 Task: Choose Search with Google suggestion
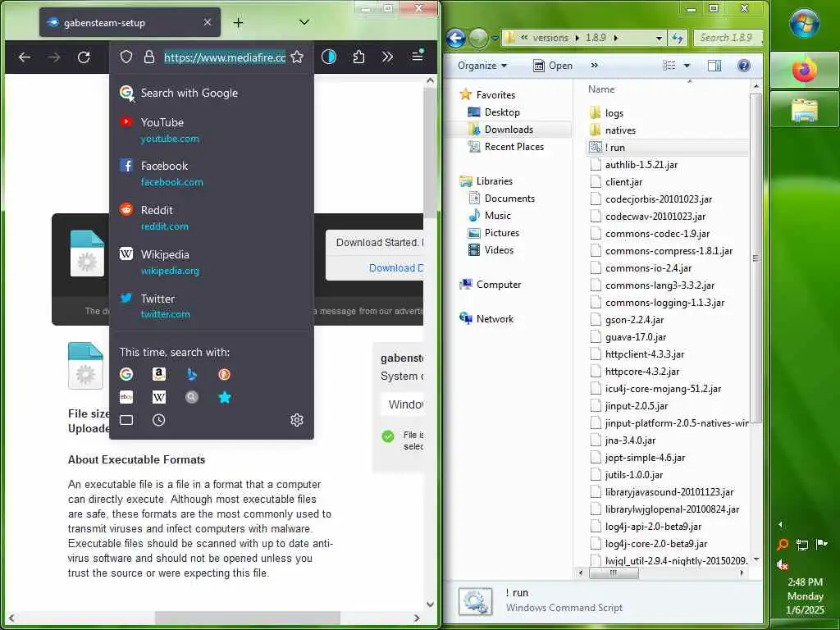[212, 93]
